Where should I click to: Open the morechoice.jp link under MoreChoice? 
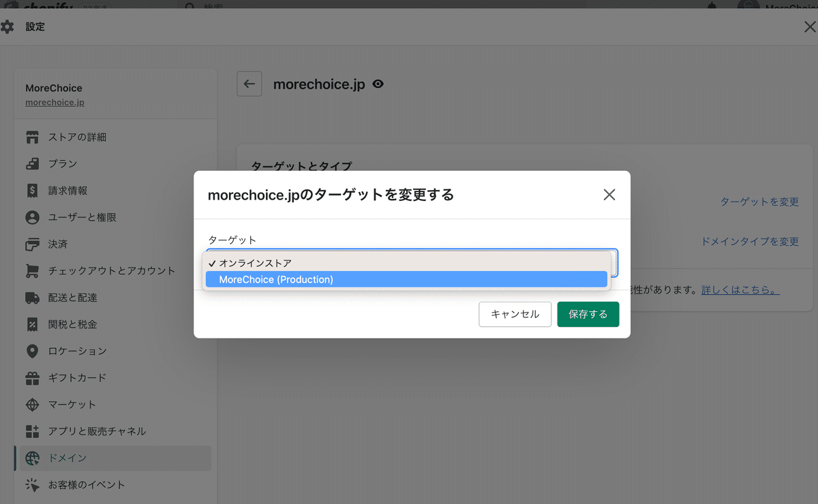[x=55, y=103]
